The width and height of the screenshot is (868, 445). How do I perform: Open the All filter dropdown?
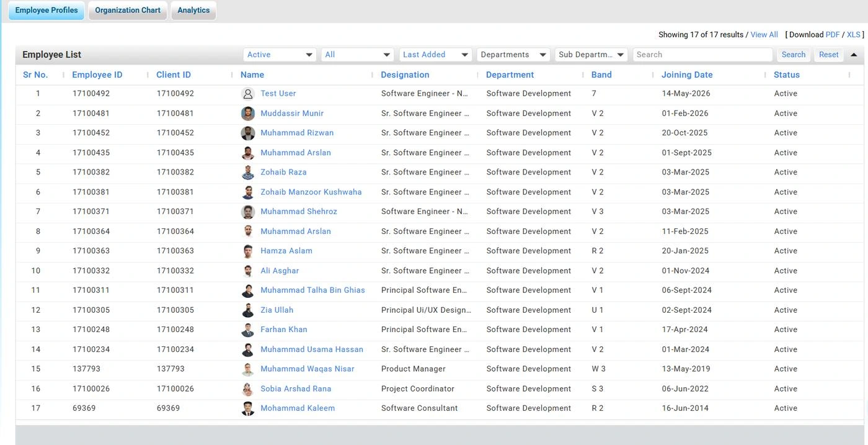point(358,55)
